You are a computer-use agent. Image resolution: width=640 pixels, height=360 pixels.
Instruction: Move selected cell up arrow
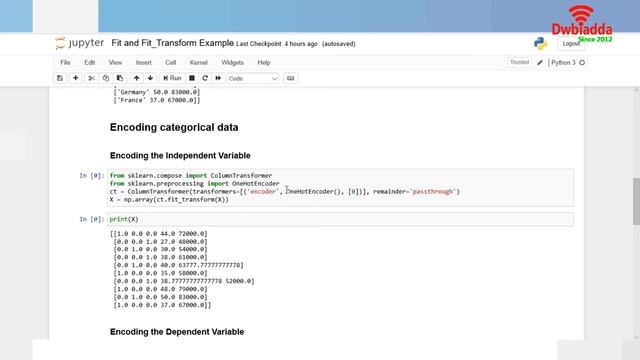pyautogui.click(x=136, y=78)
